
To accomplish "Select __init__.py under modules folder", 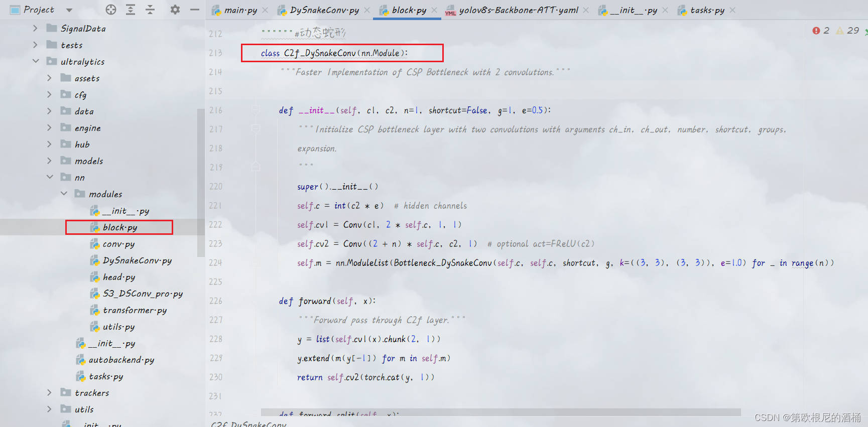I will point(126,211).
